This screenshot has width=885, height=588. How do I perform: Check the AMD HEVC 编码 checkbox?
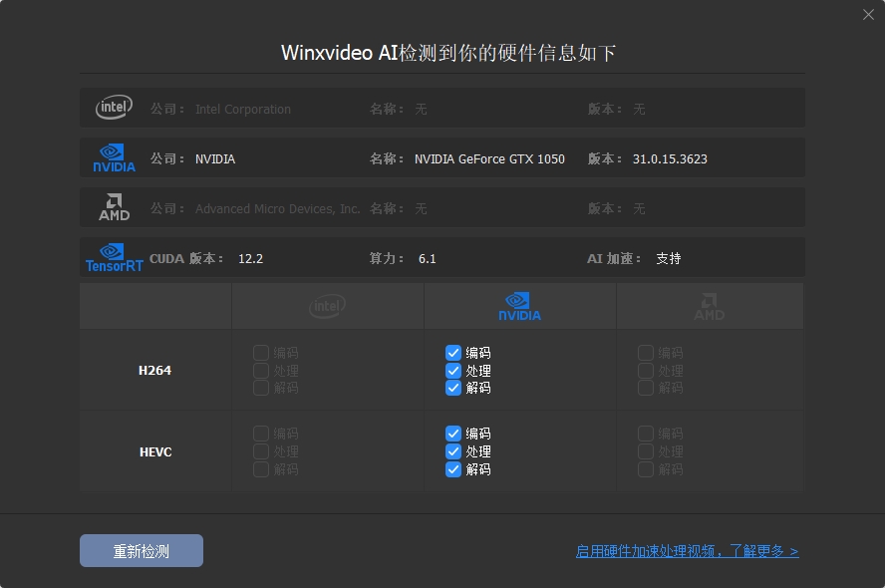pyautogui.click(x=646, y=434)
